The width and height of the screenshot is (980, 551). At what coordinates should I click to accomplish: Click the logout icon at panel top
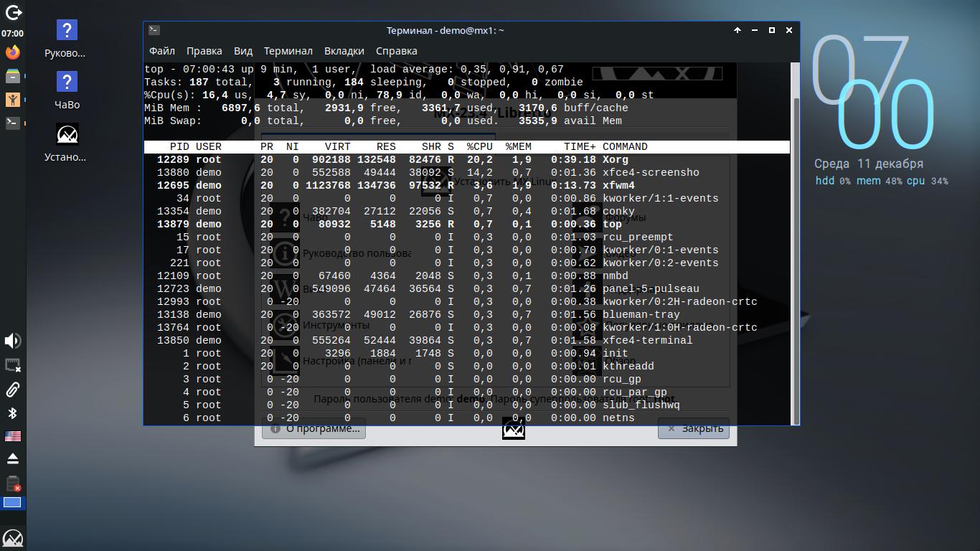click(12, 12)
